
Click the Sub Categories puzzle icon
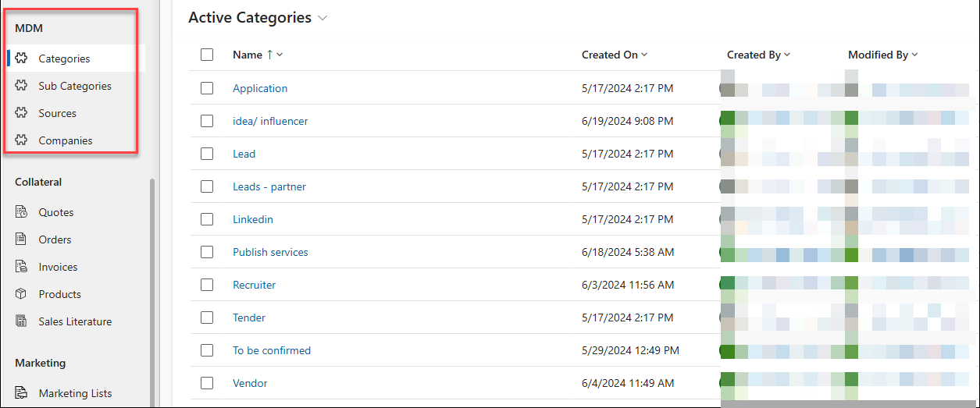(22, 86)
